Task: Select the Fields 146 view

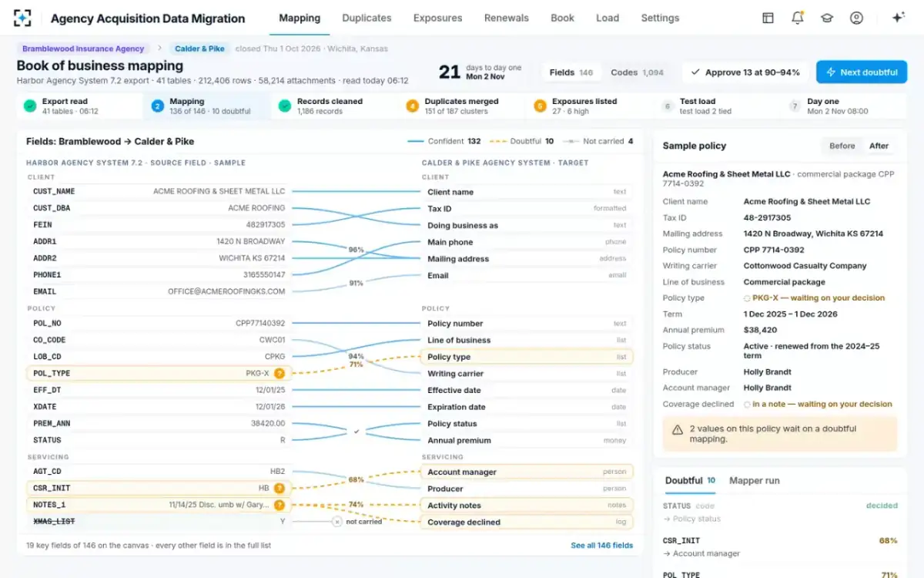Action: click(x=571, y=72)
